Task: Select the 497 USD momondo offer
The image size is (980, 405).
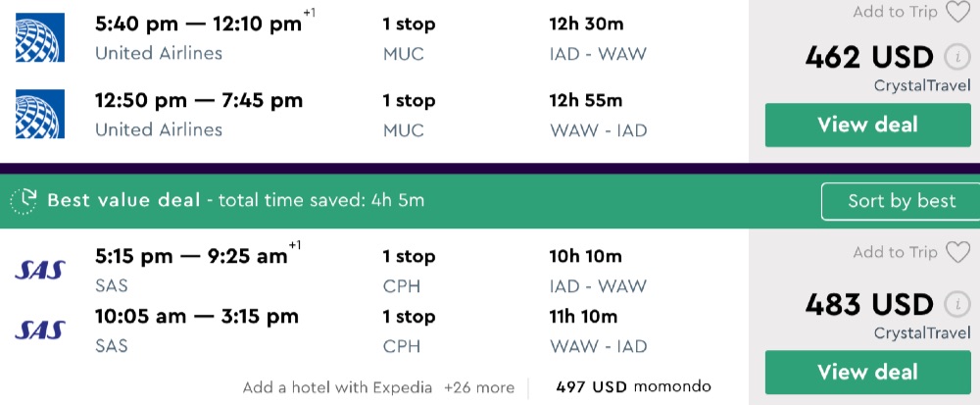Action: point(633,386)
